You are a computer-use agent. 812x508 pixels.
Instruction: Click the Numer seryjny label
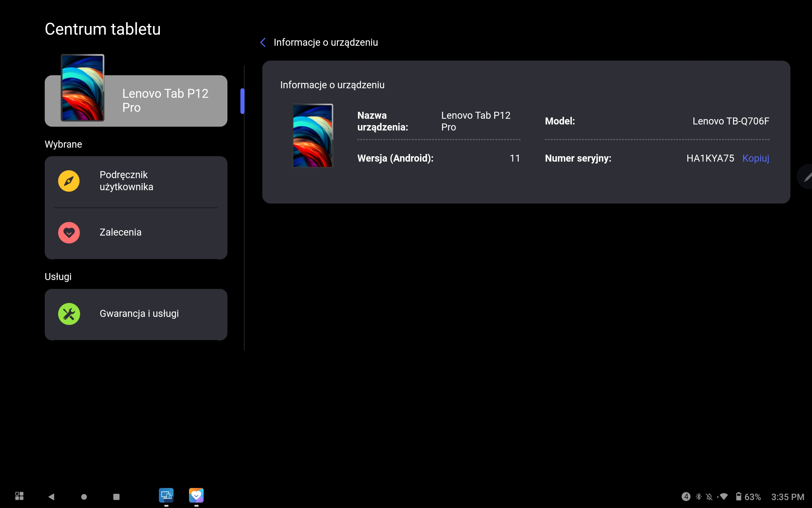click(578, 158)
